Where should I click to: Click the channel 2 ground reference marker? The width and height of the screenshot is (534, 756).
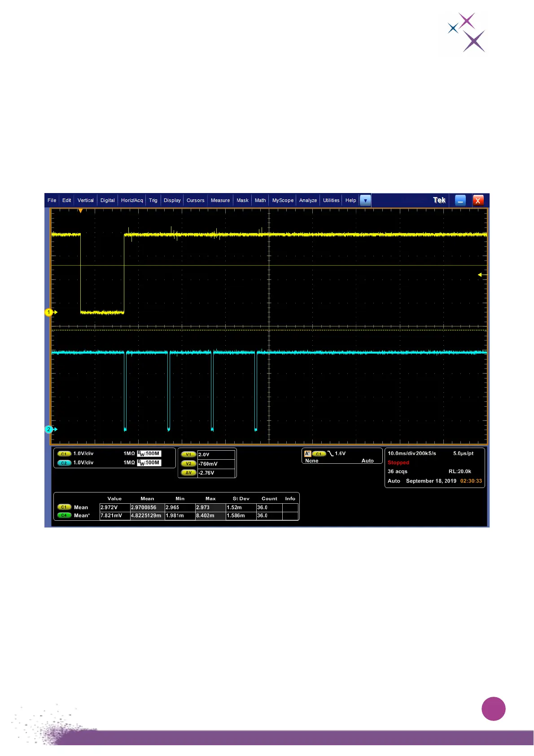click(49, 430)
